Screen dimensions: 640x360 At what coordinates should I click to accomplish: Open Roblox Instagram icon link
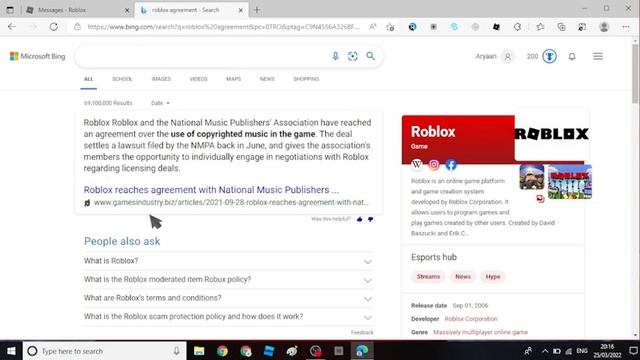point(434,164)
